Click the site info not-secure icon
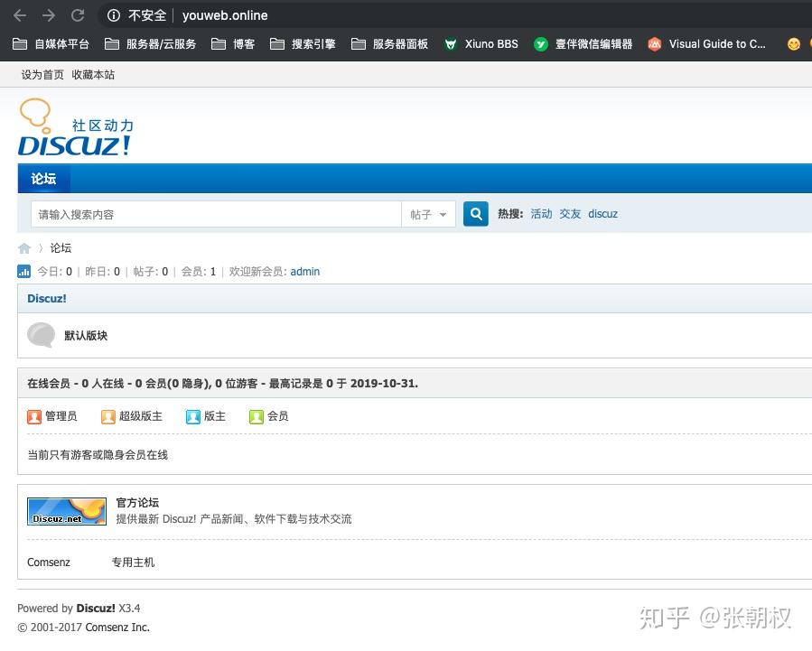This screenshot has width=812, height=651. 114,15
